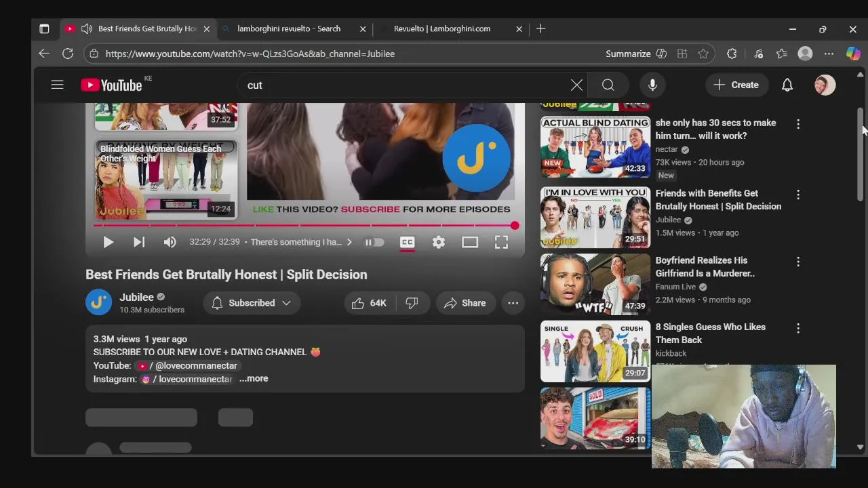The width and height of the screenshot is (868, 488).
Task: Open the 39:10 Lamborghini thumbnail video
Action: [595, 418]
